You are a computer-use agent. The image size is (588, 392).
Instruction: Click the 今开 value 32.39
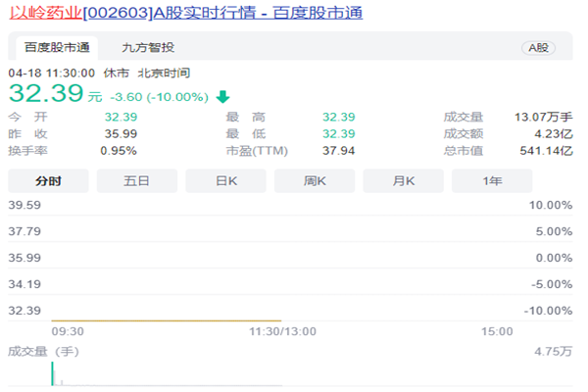tap(121, 117)
